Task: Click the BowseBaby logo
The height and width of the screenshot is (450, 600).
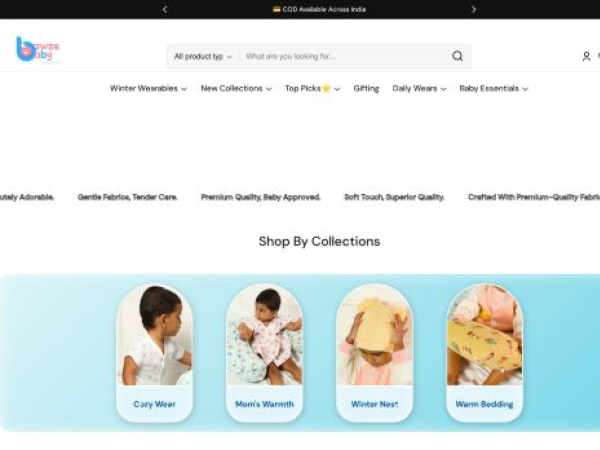Action: coord(38,49)
